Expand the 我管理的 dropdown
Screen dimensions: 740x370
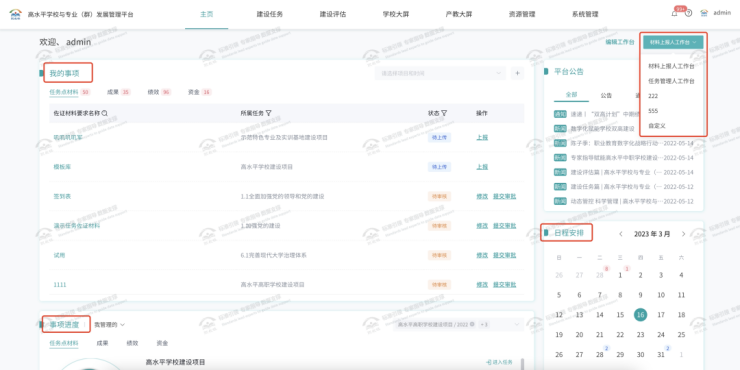[x=109, y=325]
